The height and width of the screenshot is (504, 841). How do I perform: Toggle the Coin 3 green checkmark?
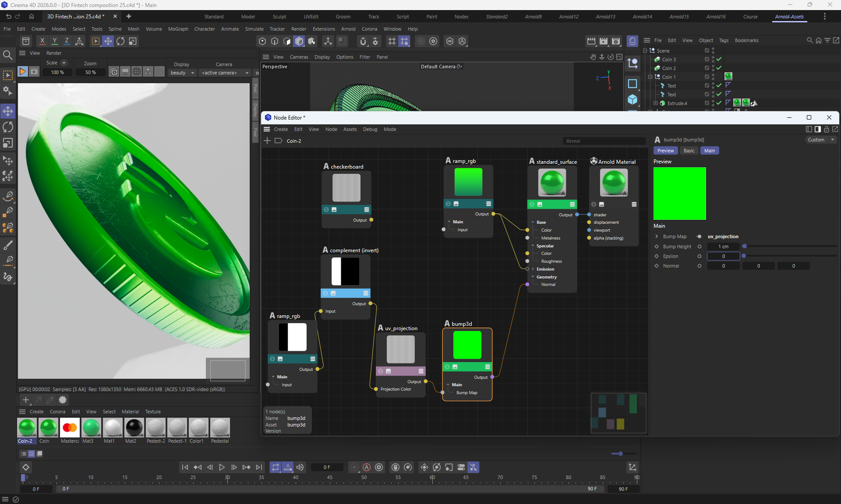pos(719,59)
